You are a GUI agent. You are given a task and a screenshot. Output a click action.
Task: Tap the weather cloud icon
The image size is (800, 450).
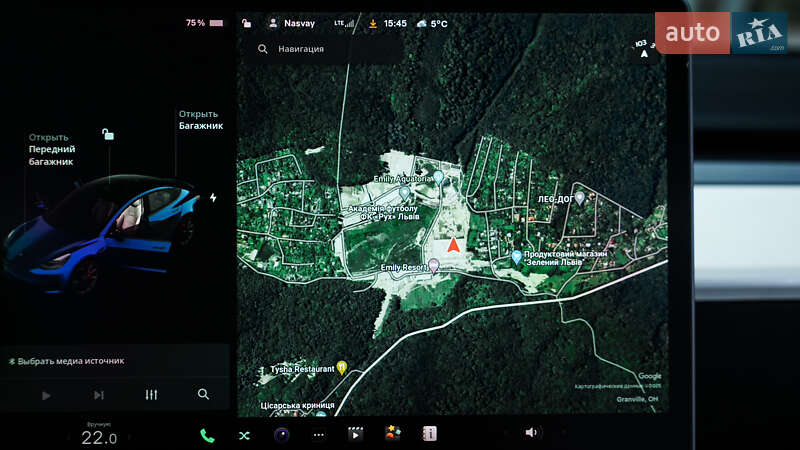tap(421, 23)
